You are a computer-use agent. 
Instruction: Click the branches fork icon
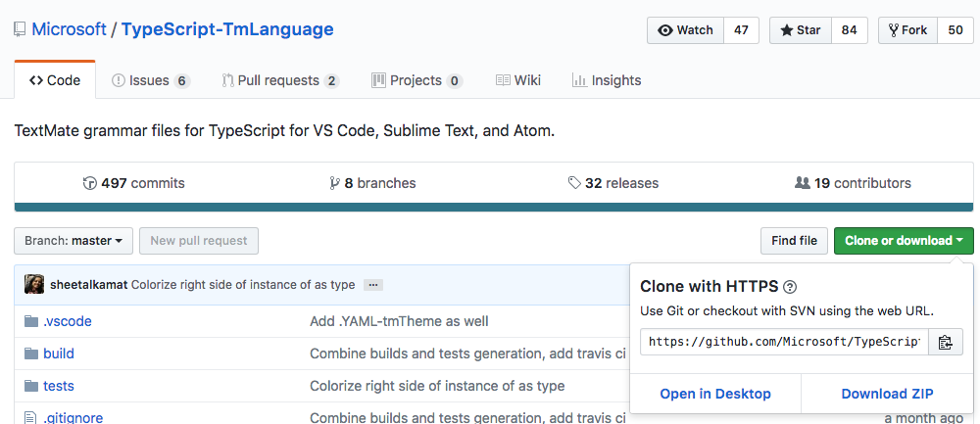click(x=334, y=183)
